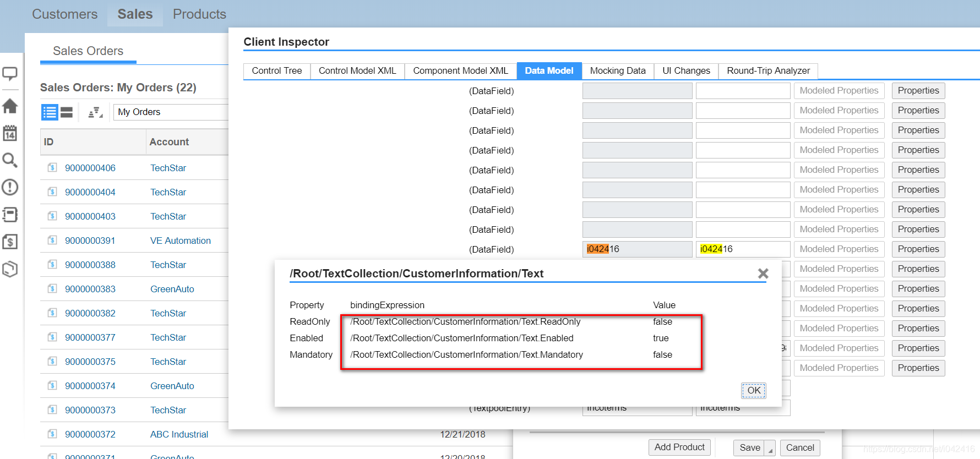Click Properties button in i042416 row

tap(918, 249)
